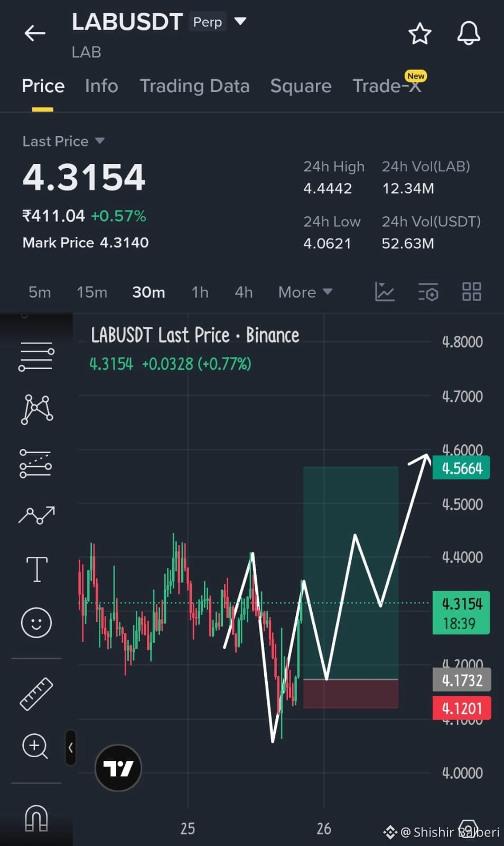This screenshot has height=846, width=504.
Task: Tap the 4.8000 price axis label
Action: (x=462, y=342)
